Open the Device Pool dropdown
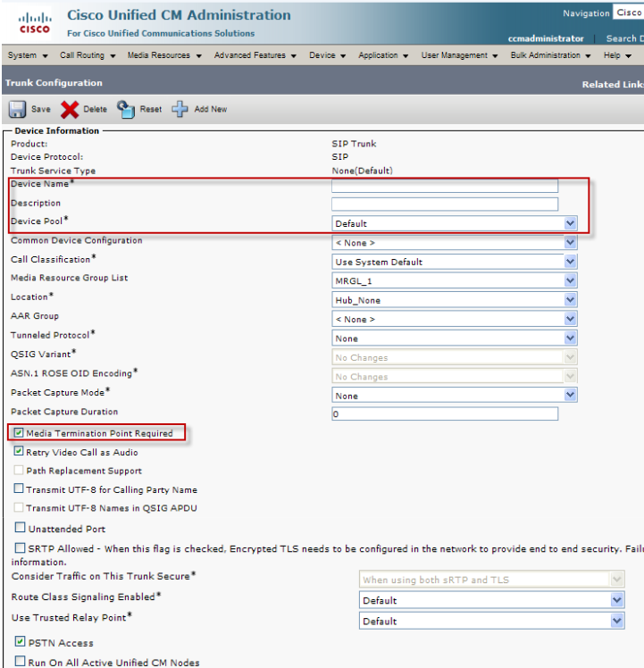Screen dimensions: 644x668 (x=455, y=223)
